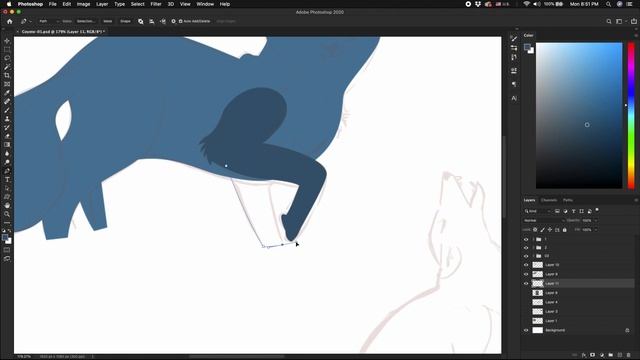Select the Lasso tool
The image size is (640, 360).
pos(7,58)
